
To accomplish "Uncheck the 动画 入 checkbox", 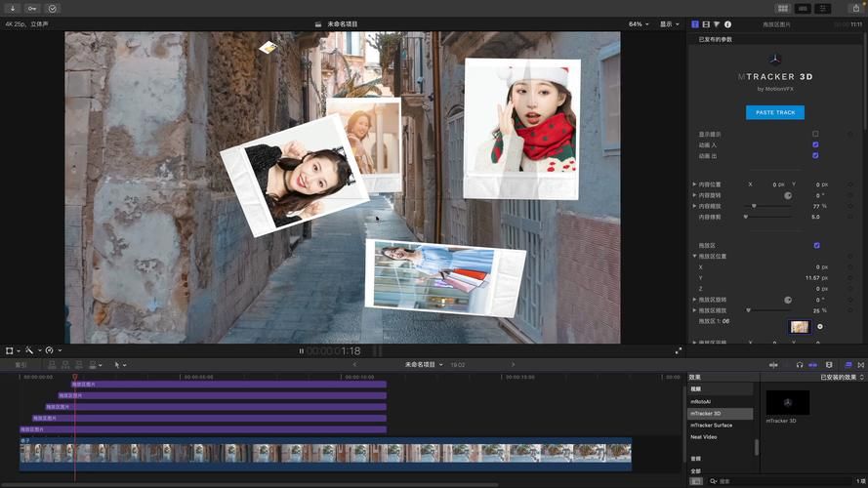I will click(815, 144).
